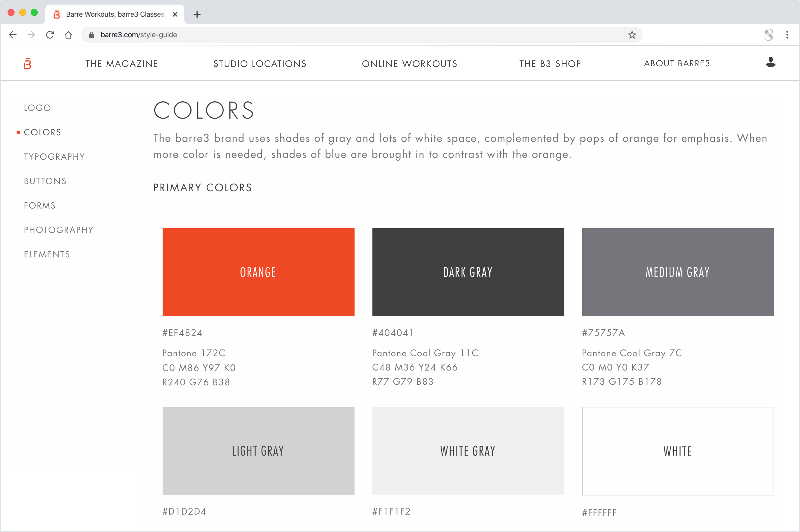Click the browser forward arrow icon

(x=30, y=34)
